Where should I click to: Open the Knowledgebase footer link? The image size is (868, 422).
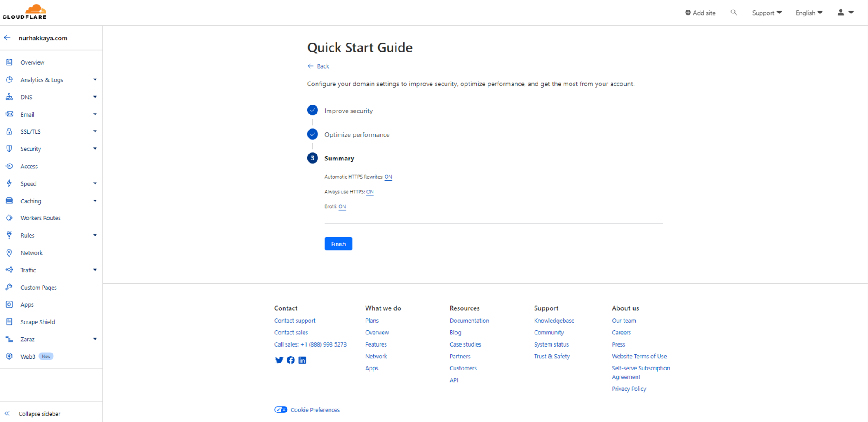(554, 321)
